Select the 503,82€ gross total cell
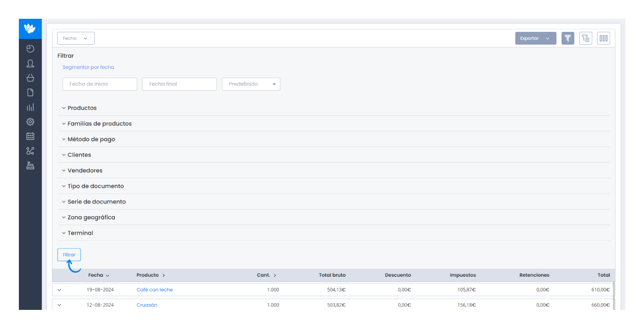The image size is (644, 328). pyautogui.click(x=336, y=305)
